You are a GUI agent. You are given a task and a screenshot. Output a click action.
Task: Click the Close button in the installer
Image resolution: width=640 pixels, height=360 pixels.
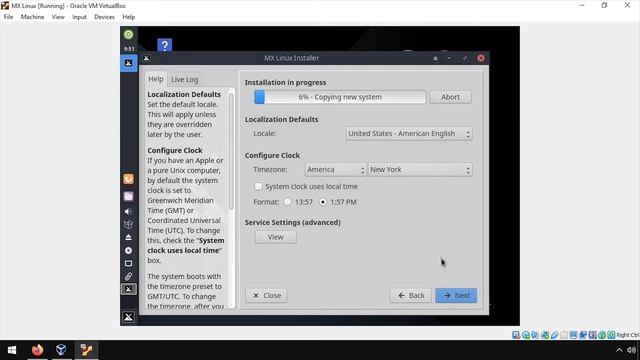266,296
